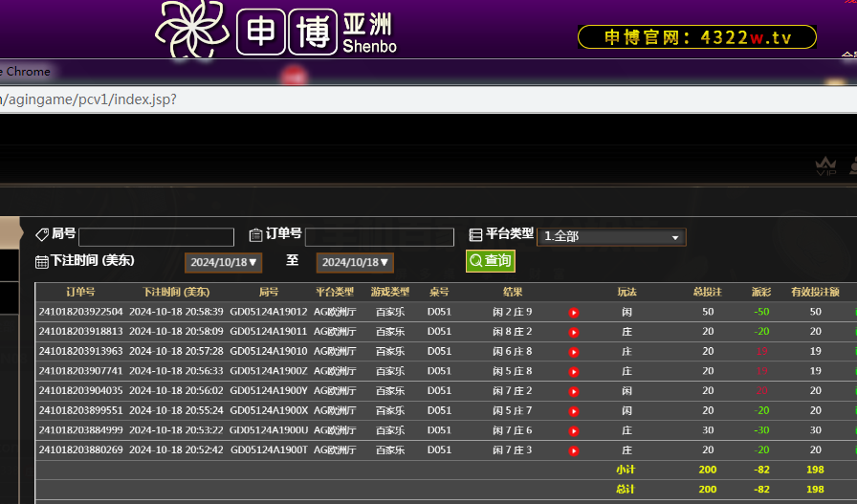Click the green 查询 search button
Image resolution: width=857 pixels, height=504 pixels.
490,261
